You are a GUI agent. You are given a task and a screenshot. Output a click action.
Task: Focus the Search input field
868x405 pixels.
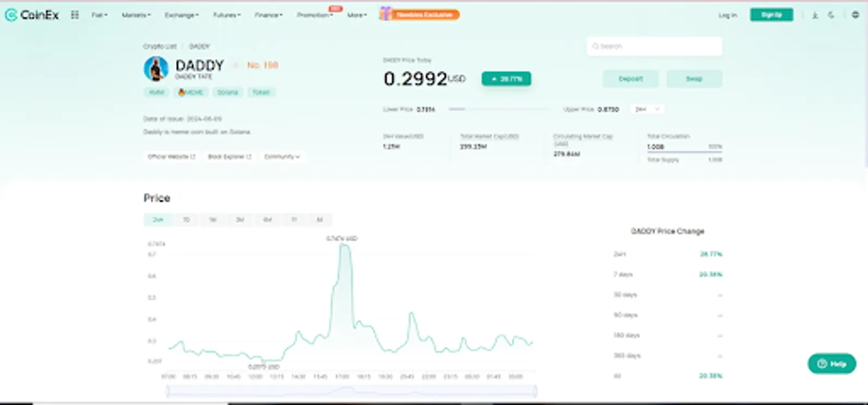click(654, 47)
